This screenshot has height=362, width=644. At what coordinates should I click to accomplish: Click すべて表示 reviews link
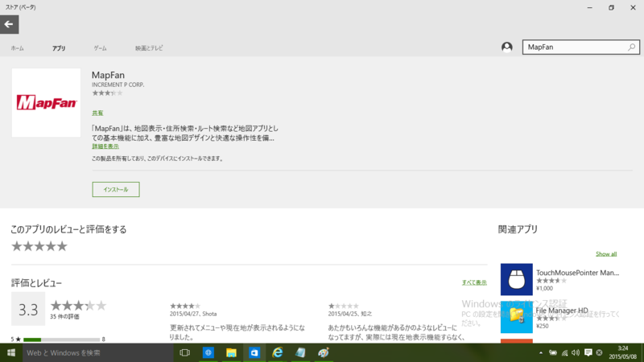(x=474, y=282)
